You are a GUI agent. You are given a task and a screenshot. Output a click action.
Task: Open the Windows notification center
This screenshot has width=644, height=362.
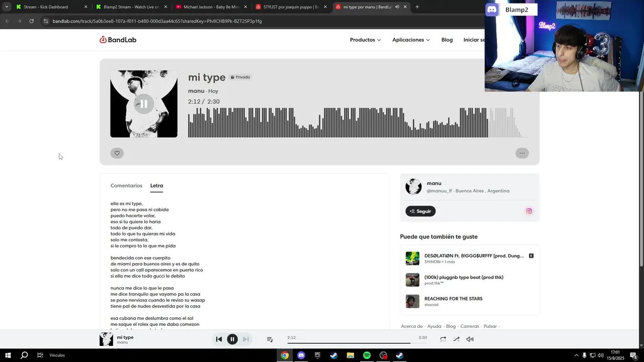(x=633, y=355)
